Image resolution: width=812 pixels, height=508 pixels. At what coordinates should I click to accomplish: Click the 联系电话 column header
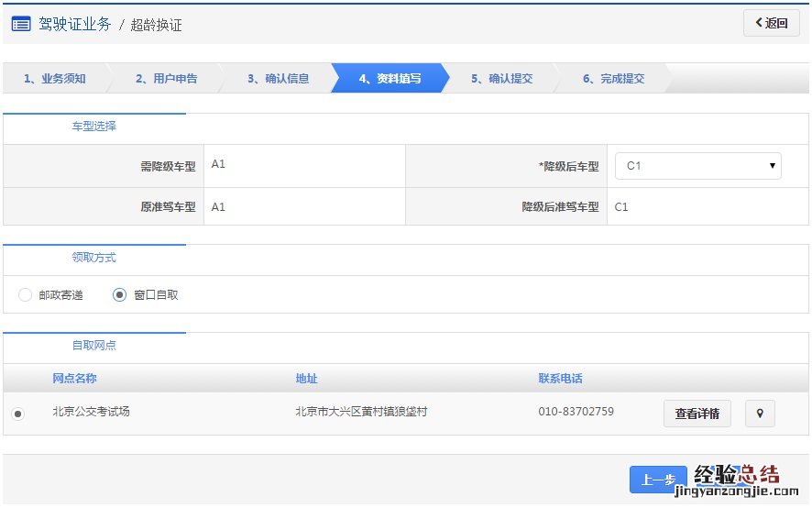560,379
